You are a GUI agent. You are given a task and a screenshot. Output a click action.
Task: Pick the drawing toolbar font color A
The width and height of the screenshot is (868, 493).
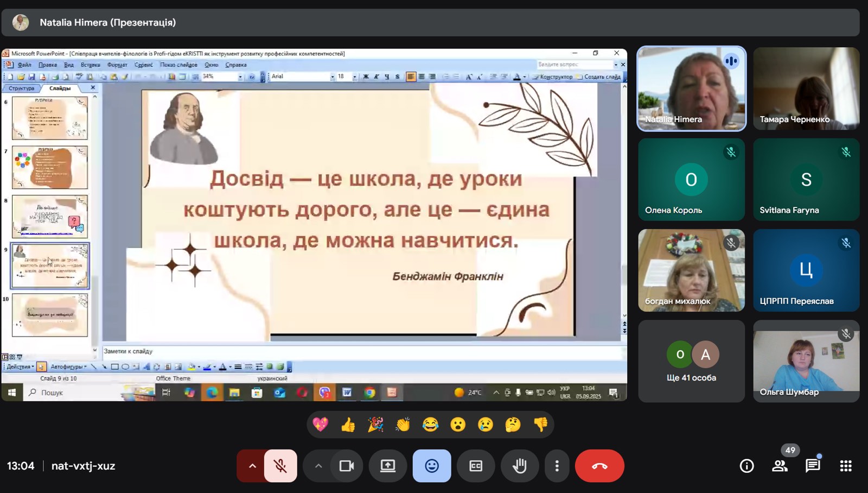pos(222,367)
